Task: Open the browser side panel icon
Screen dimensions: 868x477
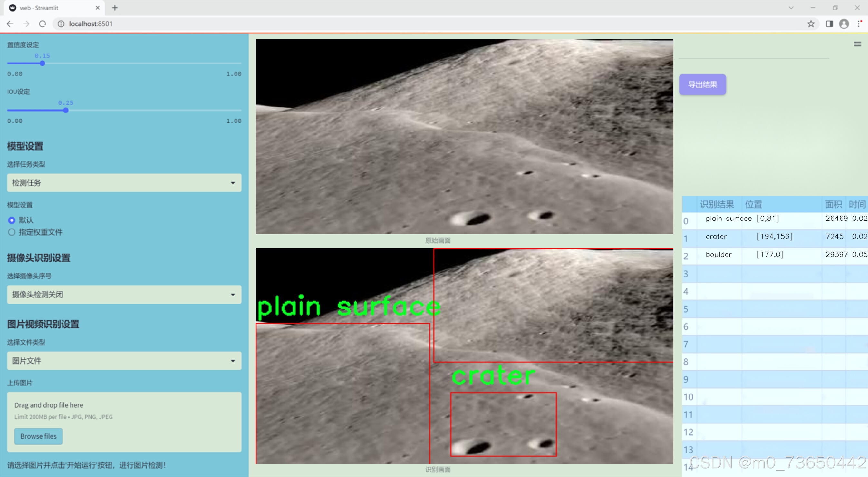Action: [x=829, y=24]
